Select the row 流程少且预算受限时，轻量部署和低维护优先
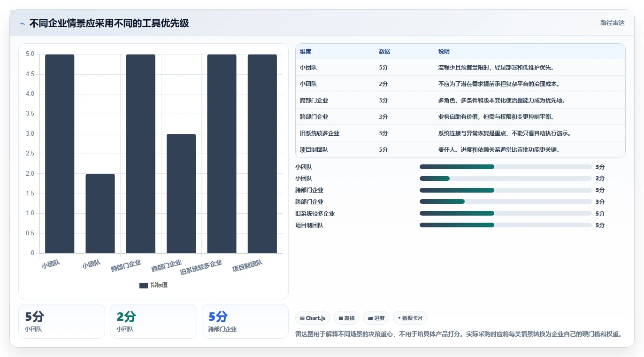This screenshot has width=644, height=357. point(460,68)
